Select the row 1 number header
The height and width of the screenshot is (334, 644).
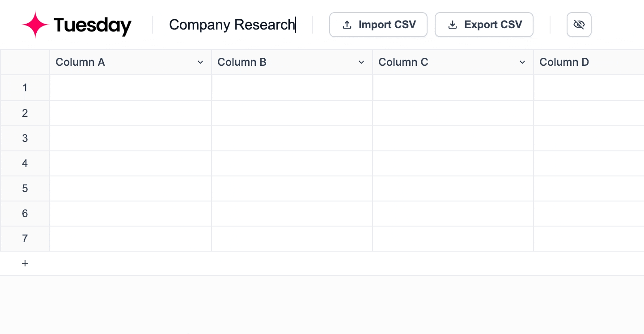pos(25,88)
